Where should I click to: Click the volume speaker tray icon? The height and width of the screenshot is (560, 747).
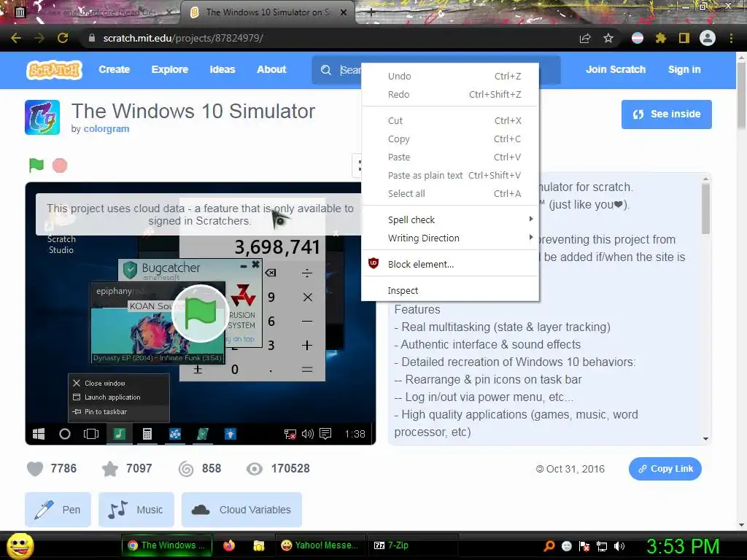click(x=619, y=546)
